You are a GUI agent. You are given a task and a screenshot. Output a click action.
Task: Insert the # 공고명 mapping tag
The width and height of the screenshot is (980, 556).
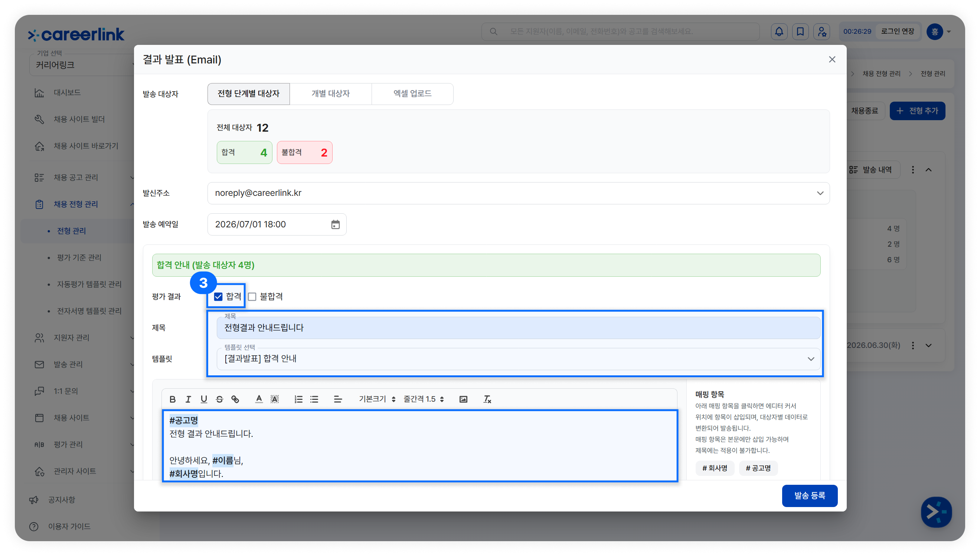(x=758, y=468)
